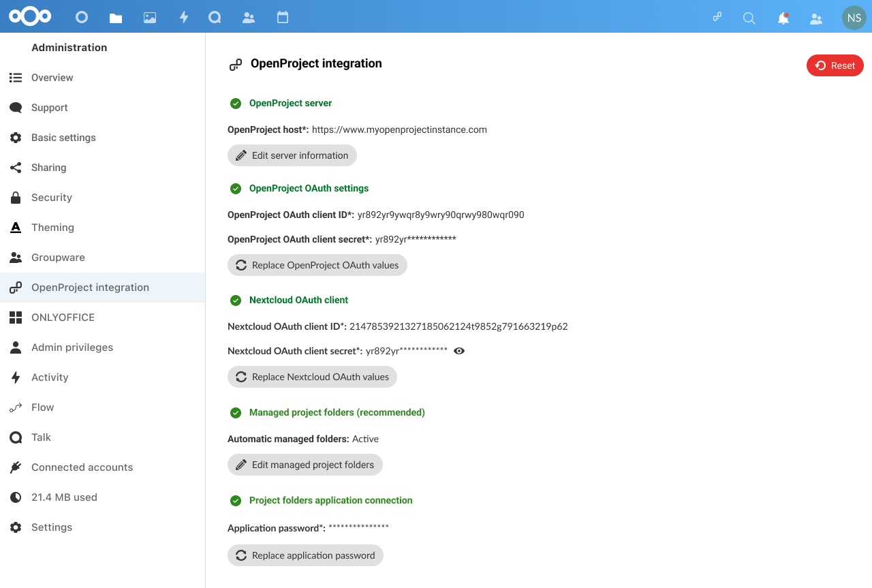Go to Basic settings in sidebar

pyautogui.click(x=63, y=138)
